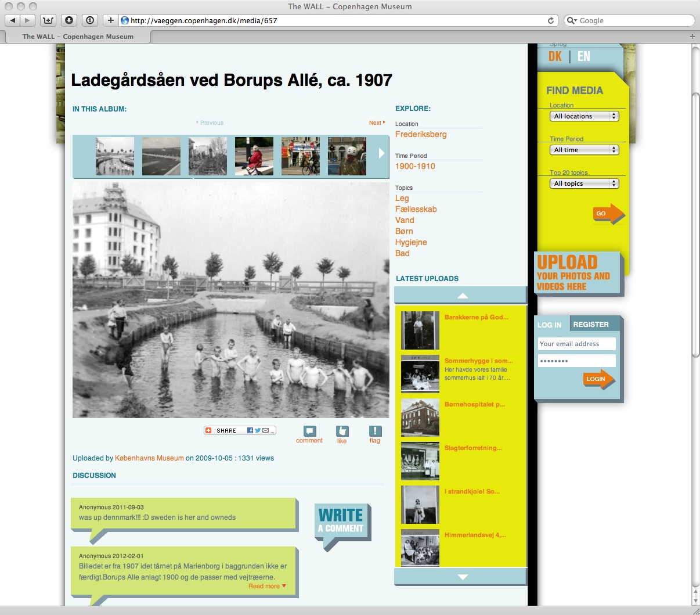Click the downloads arrow toolbar icon
Image resolution: width=700 pixels, height=615 pixels.
[69, 20]
